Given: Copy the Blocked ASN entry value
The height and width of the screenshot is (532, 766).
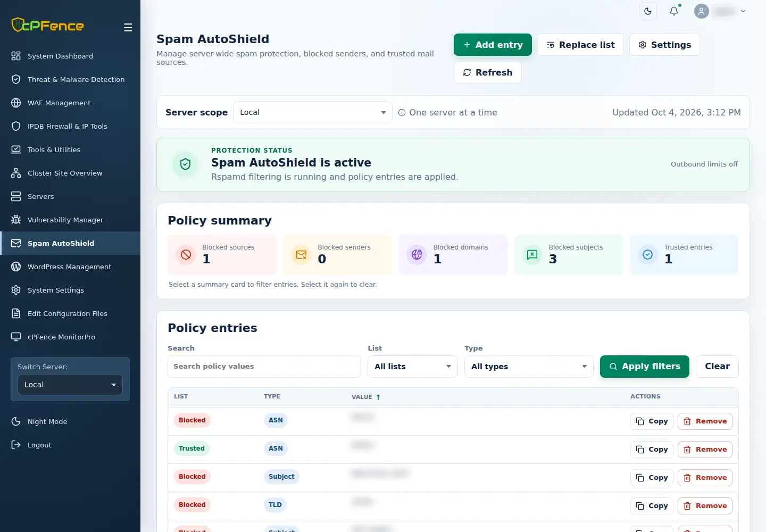Looking at the screenshot, I should point(652,421).
